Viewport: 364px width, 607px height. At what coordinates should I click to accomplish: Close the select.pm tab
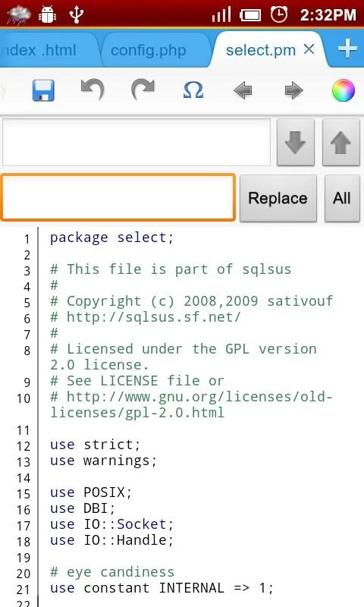[309, 49]
